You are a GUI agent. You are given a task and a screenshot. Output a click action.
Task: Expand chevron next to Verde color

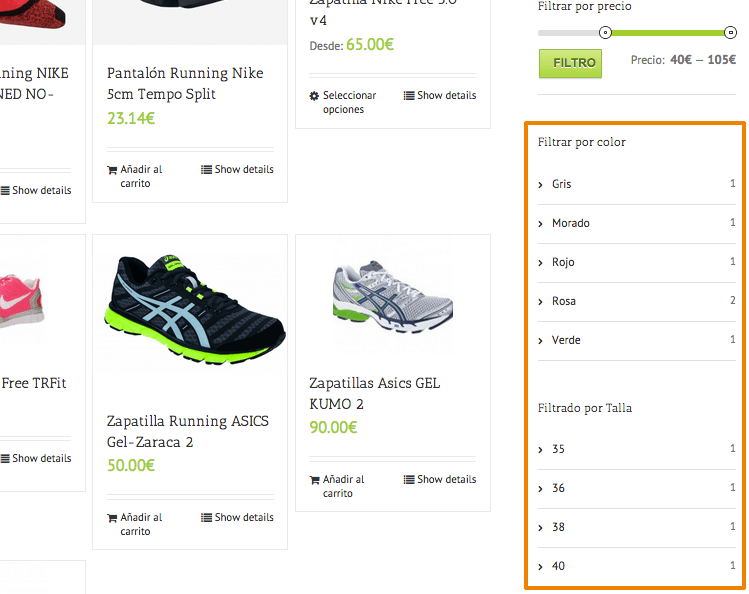click(x=540, y=341)
